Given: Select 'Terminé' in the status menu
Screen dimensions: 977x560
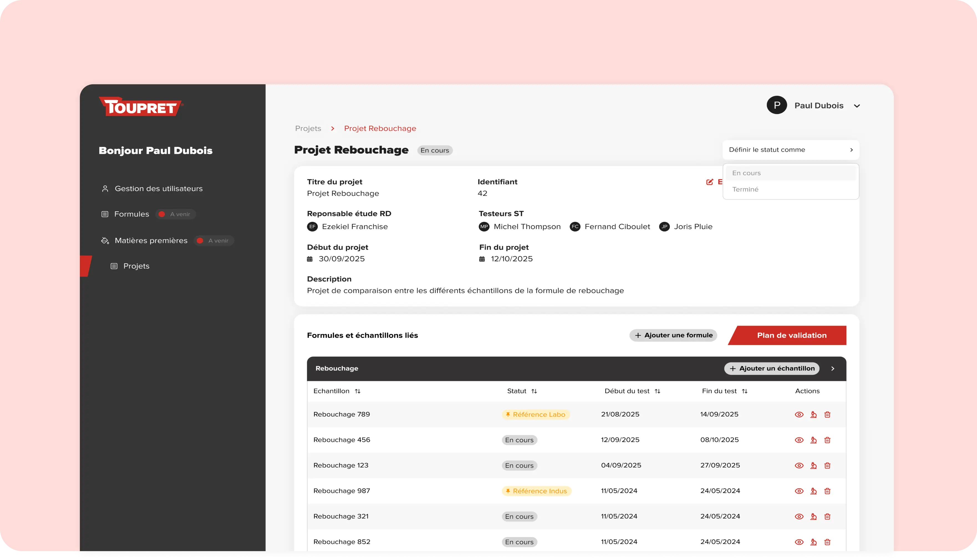Looking at the screenshot, I should point(746,189).
